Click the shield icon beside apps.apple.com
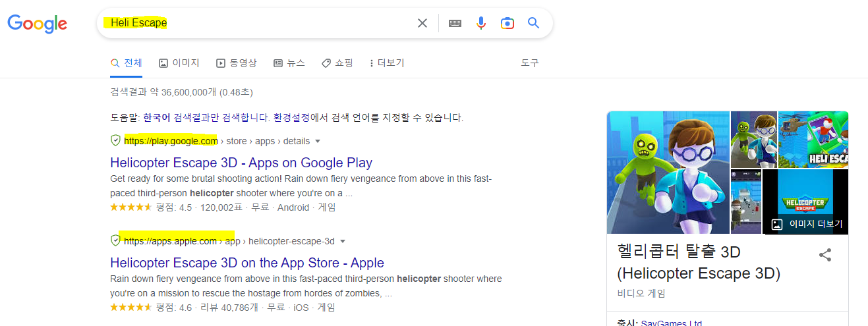 [116, 240]
